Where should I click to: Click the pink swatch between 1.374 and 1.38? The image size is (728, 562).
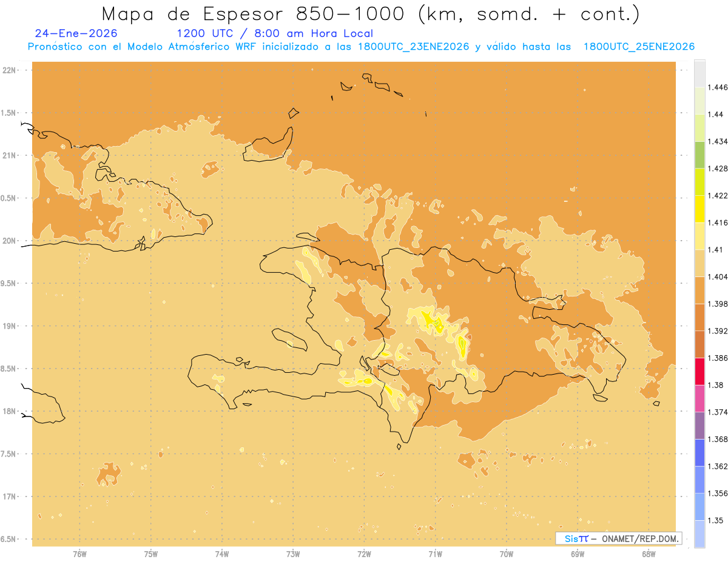click(x=699, y=398)
